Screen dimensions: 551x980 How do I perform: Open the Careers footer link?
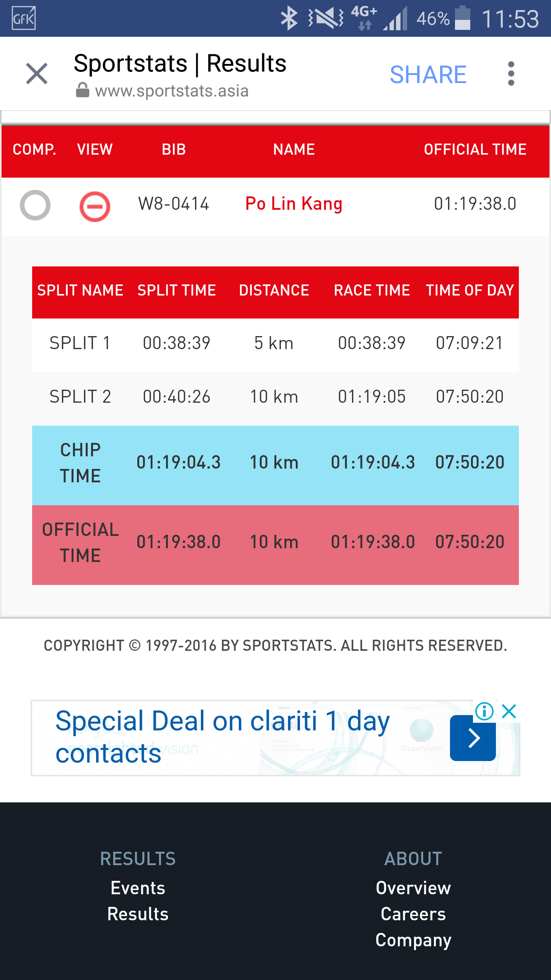413,914
